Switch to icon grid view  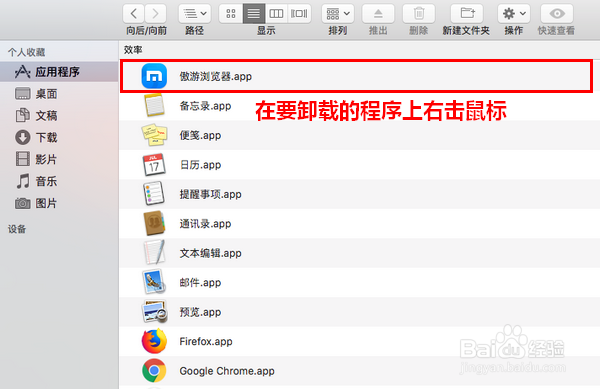pyautogui.click(x=231, y=14)
